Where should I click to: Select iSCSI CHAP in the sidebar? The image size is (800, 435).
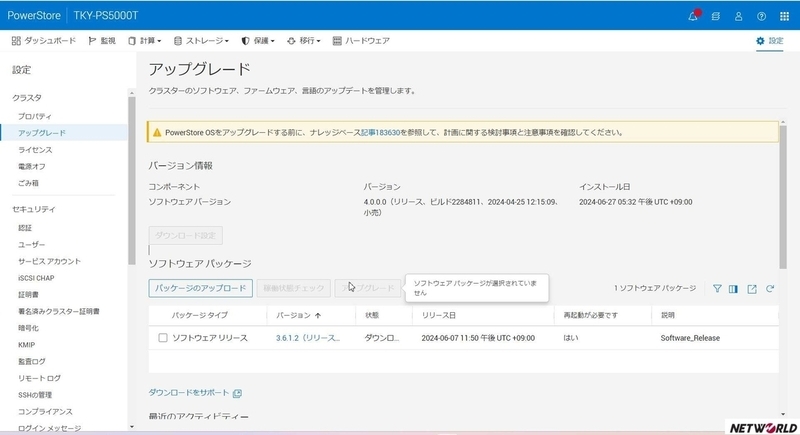(x=36, y=278)
